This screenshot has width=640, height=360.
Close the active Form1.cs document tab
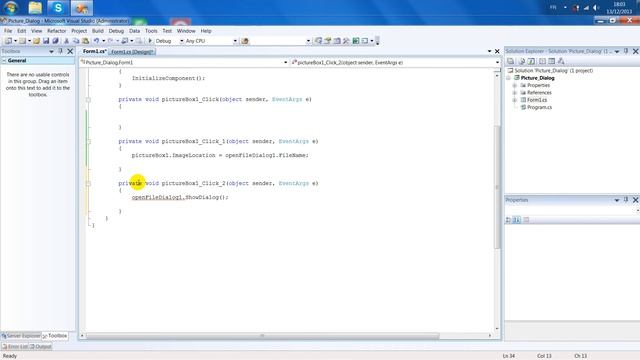(497, 51)
